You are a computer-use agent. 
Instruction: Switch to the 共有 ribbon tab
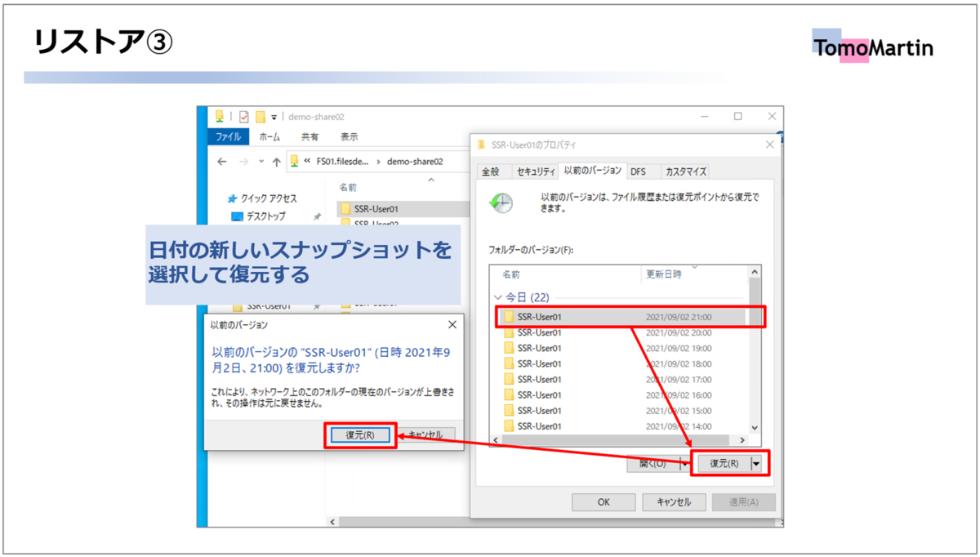(310, 137)
